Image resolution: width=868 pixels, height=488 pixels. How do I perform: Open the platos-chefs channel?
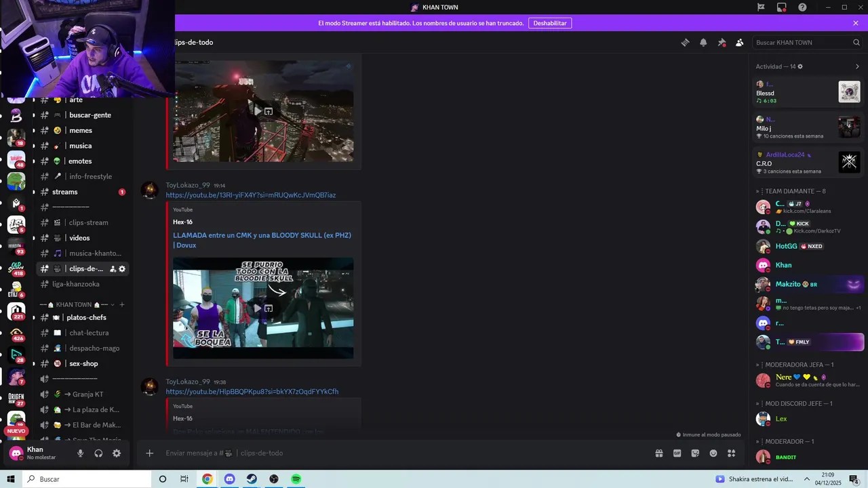82,317
